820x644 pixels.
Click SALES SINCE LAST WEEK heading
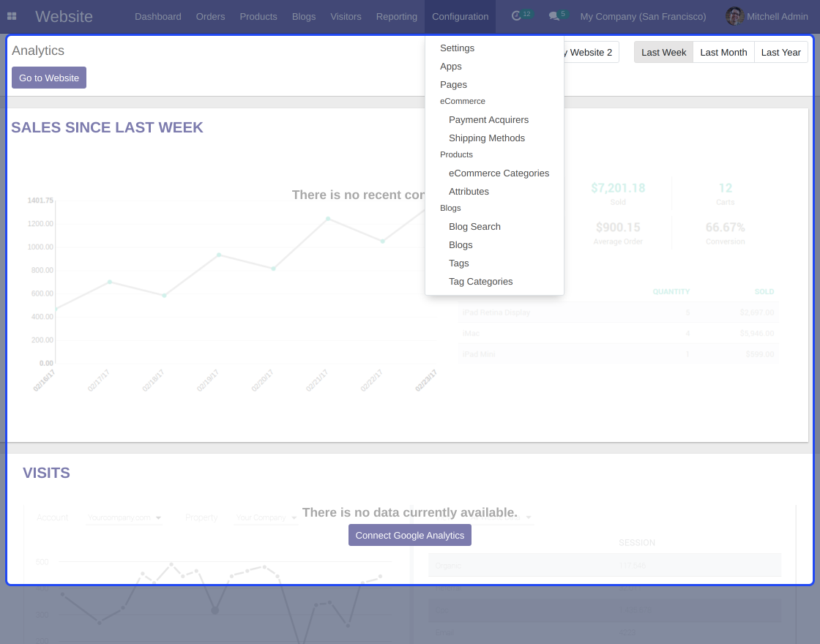point(107,127)
